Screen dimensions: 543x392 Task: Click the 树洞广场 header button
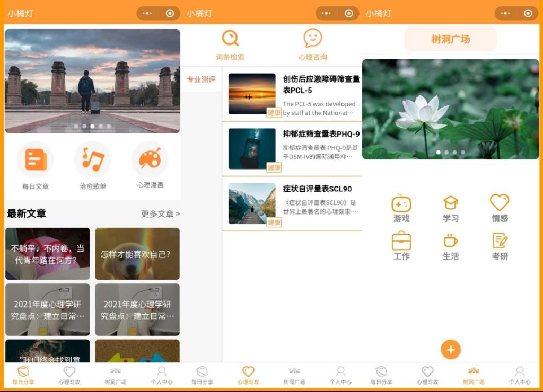451,39
